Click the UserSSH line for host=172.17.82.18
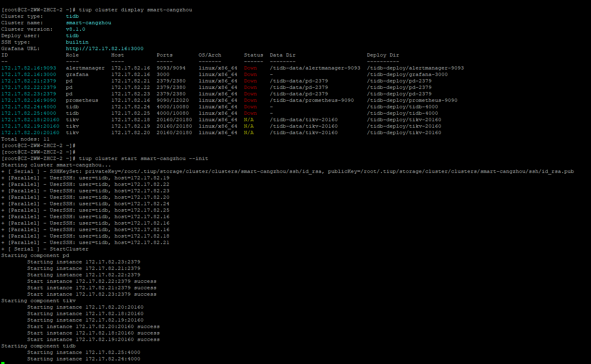Image resolution: width=591 pixels, height=364 pixels. click(x=85, y=236)
